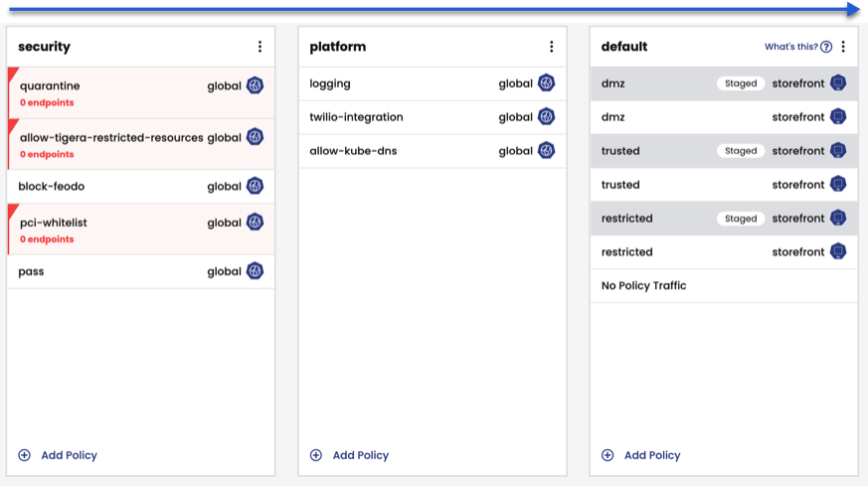The image size is (868, 486).
Task: Click the Staged badge on trusted policy
Action: point(741,151)
